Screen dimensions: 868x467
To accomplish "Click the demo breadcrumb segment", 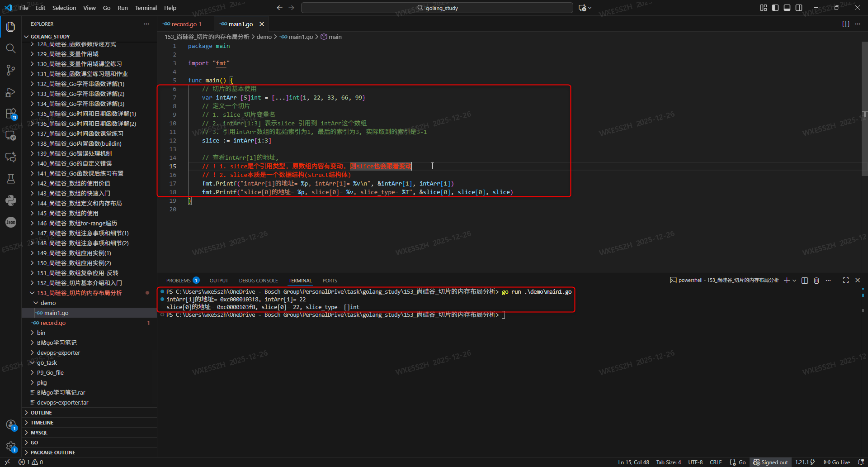I will pyautogui.click(x=264, y=37).
